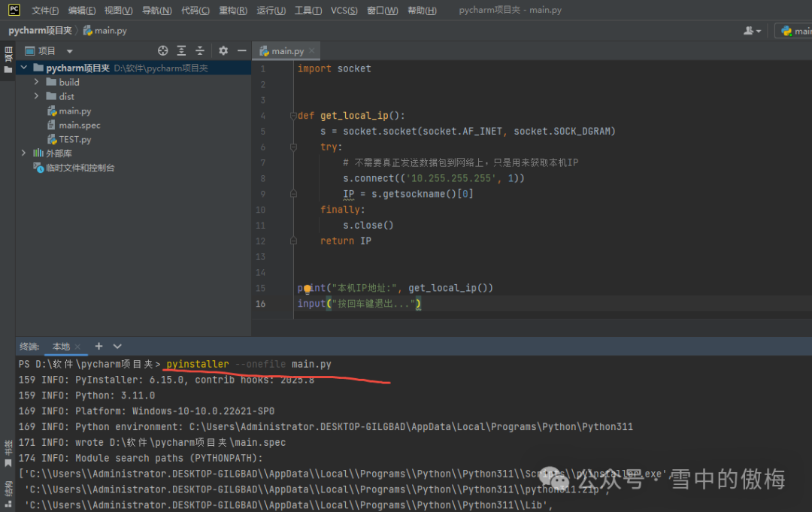
Task: Open the run configuration selector
Action: (x=794, y=31)
